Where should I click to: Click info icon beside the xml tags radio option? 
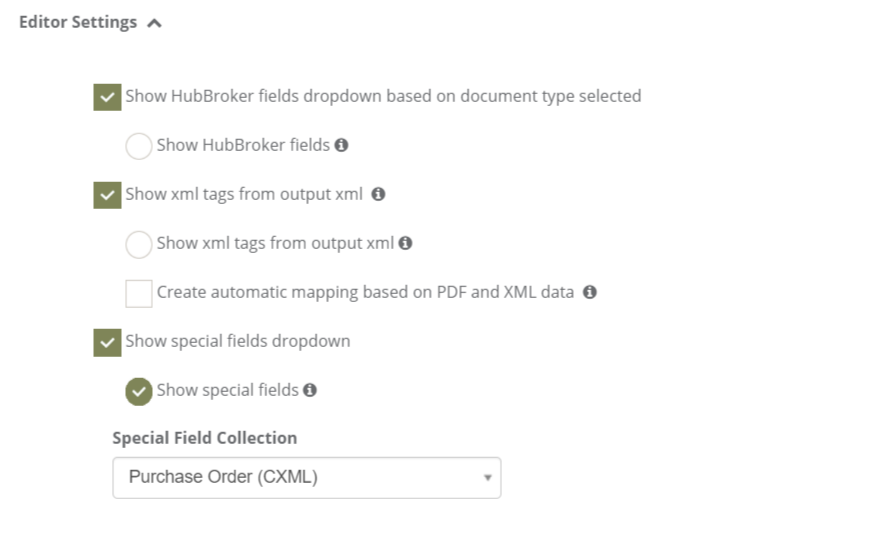click(x=405, y=243)
